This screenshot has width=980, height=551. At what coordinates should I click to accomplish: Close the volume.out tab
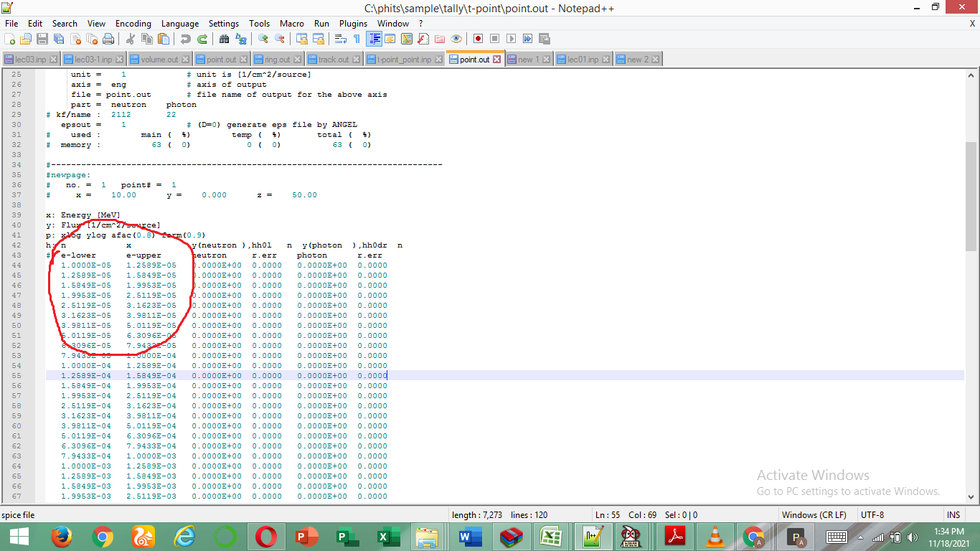[x=185, y=60]
